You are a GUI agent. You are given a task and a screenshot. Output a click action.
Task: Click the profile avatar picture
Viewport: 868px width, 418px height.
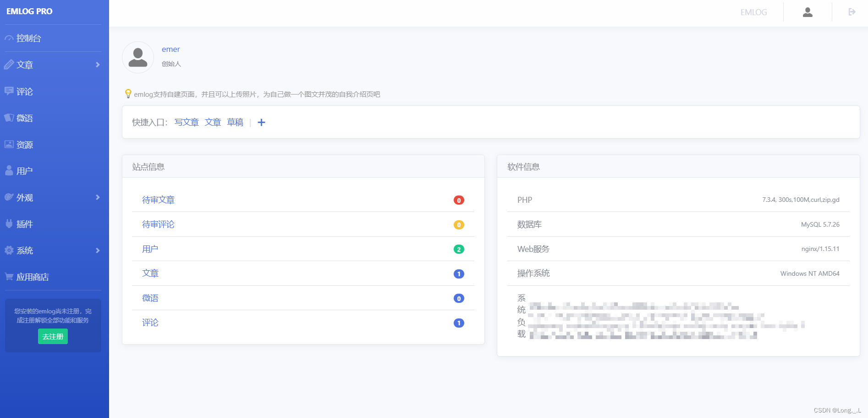tap(138, 57)
